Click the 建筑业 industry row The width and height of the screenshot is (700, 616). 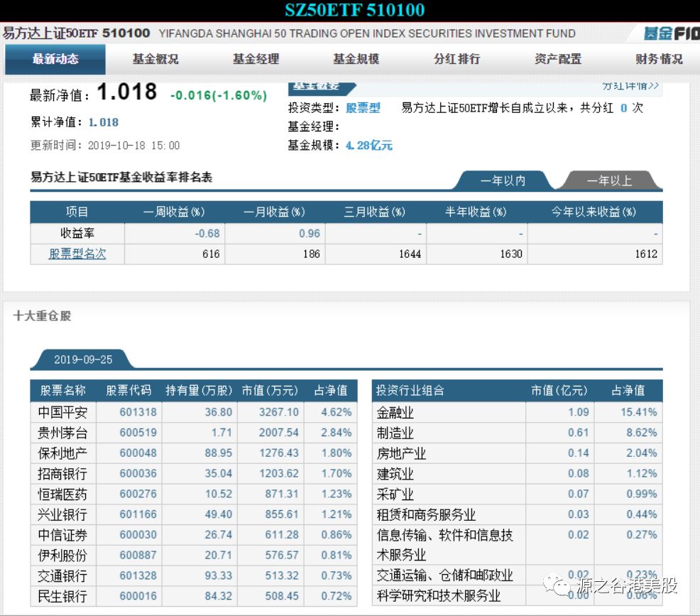517,473
